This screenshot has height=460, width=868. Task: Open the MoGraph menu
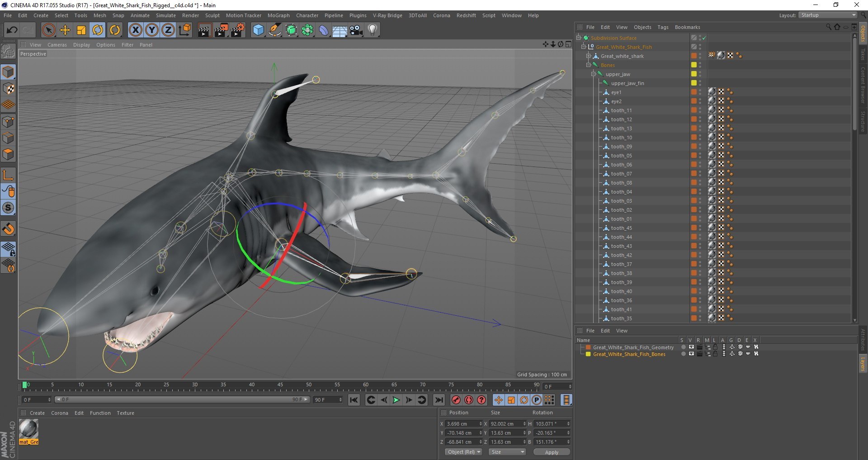point(278,15)
